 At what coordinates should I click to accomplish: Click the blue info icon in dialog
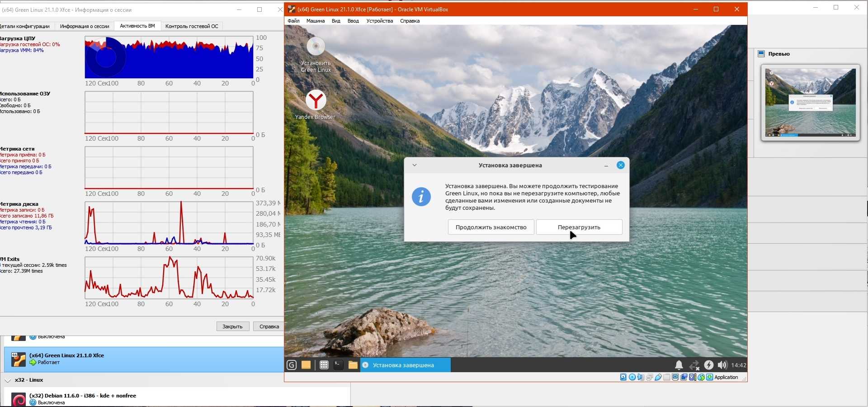click(x=421, y=197)
